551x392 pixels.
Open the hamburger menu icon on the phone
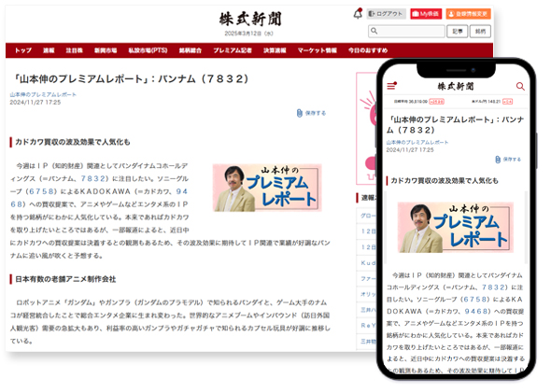coord(391,86)
